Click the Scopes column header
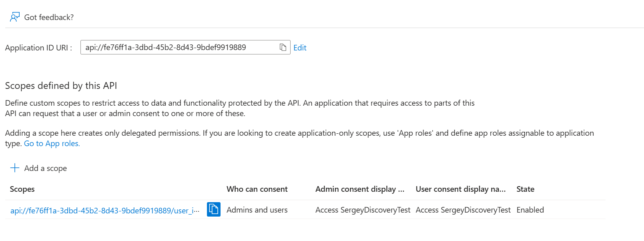 point(22,189)
